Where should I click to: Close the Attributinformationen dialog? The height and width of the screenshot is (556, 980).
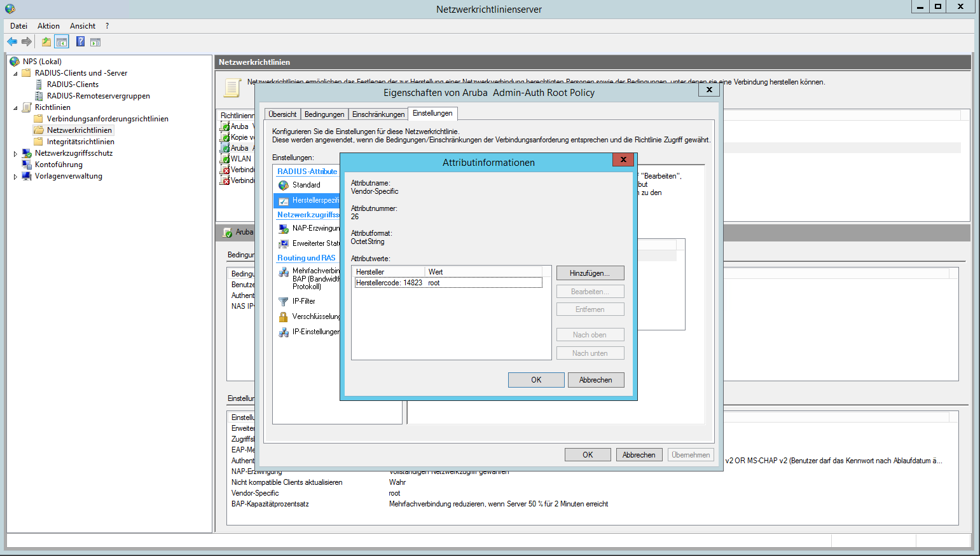[623, 159]
